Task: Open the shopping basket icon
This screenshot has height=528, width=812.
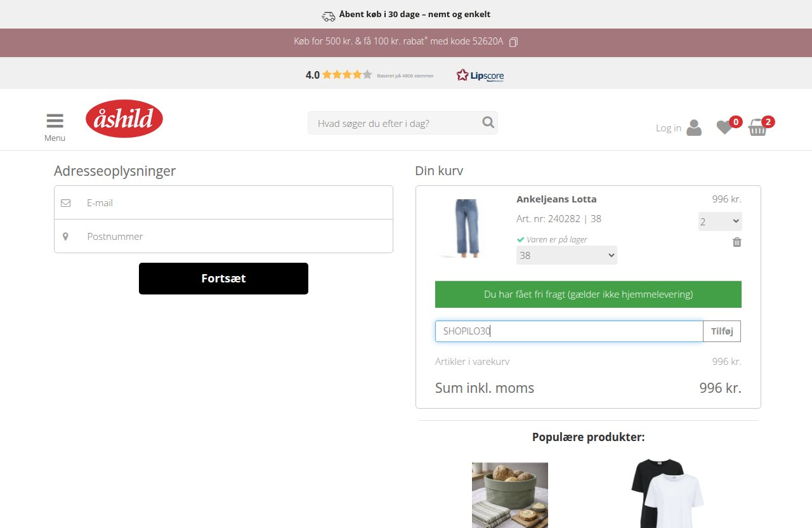Action: (757, 128)
